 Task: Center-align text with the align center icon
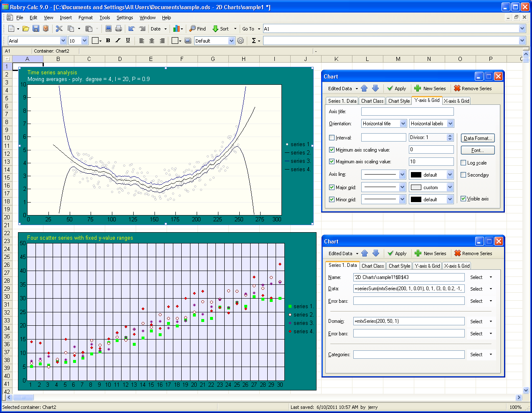[x=152, y=41]
